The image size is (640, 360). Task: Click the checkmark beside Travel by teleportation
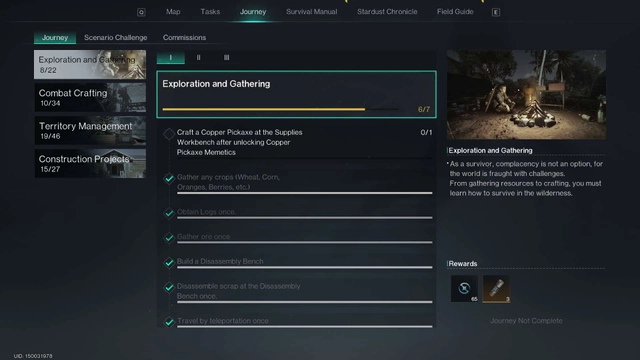point(169,322)
